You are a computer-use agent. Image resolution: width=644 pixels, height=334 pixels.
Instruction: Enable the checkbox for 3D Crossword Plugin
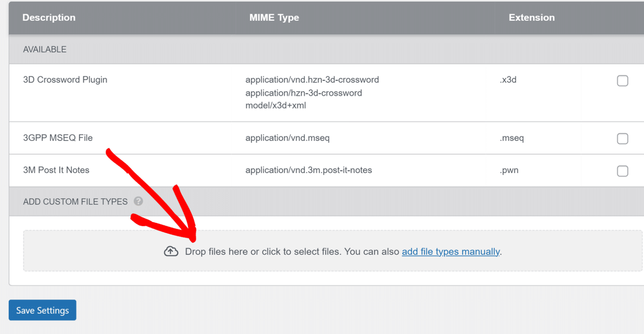pos(623,80)
